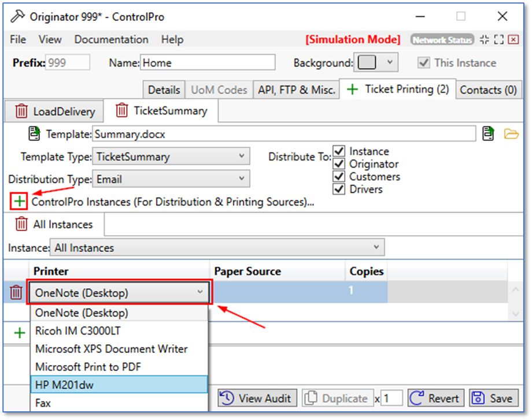Click the trash icon on LoadDelivery tab
This screenshot has height=420, width=532.
tap(21, 111)
